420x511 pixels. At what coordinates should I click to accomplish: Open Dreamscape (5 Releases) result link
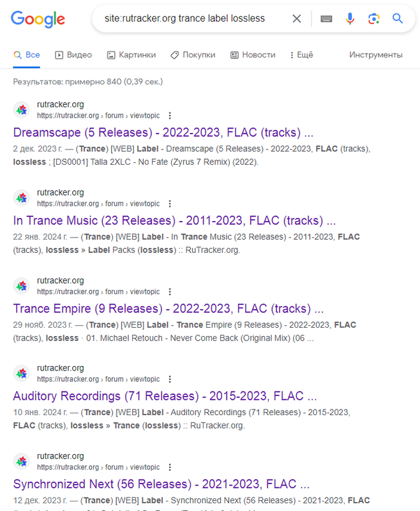[x=163, y=132]
